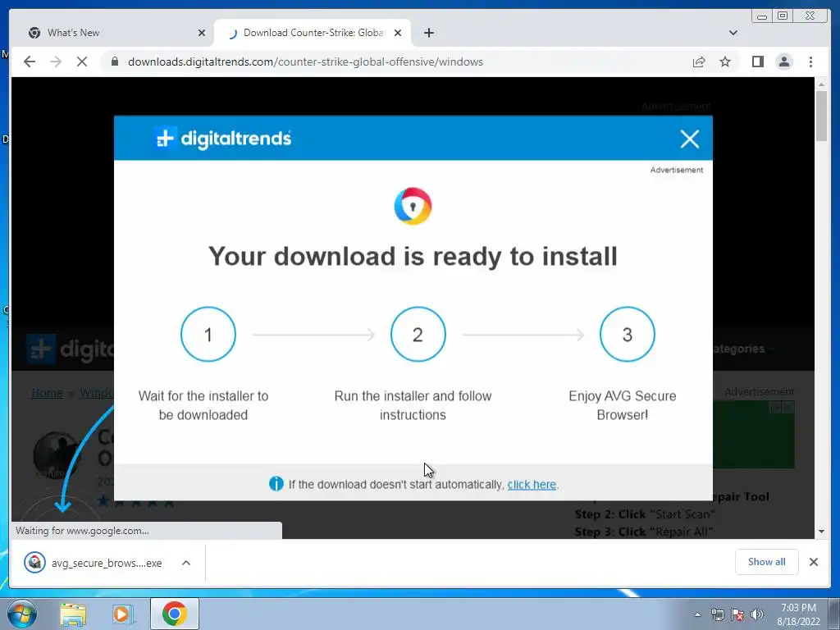This screenshot has height=630, width=840.
Task: Open the Chrome side panel
Action: pos(757,62)
